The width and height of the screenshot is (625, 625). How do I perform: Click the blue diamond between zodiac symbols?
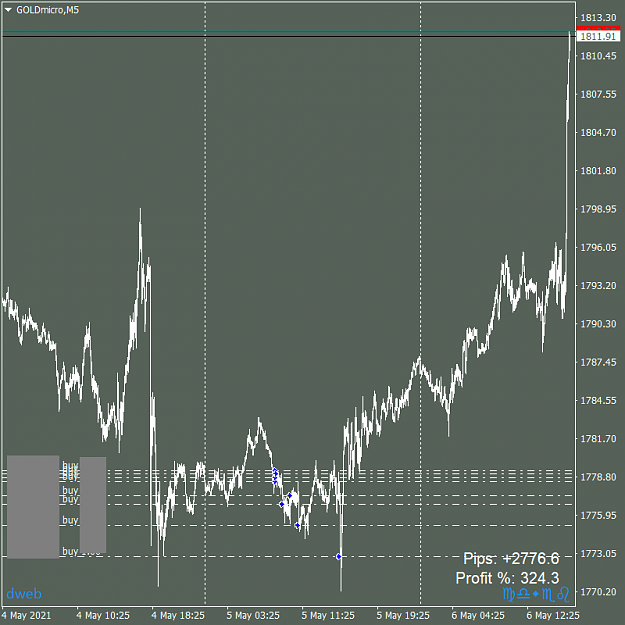[536, 594]
